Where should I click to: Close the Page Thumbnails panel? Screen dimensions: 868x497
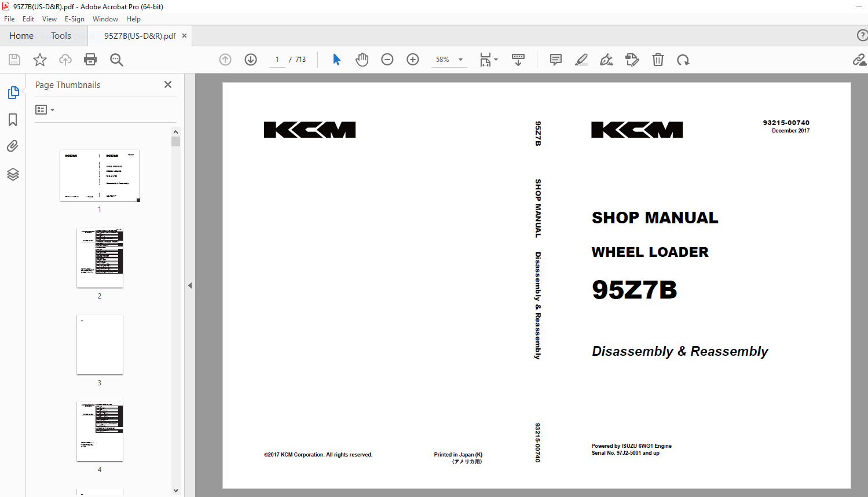(x=168, y=84)
